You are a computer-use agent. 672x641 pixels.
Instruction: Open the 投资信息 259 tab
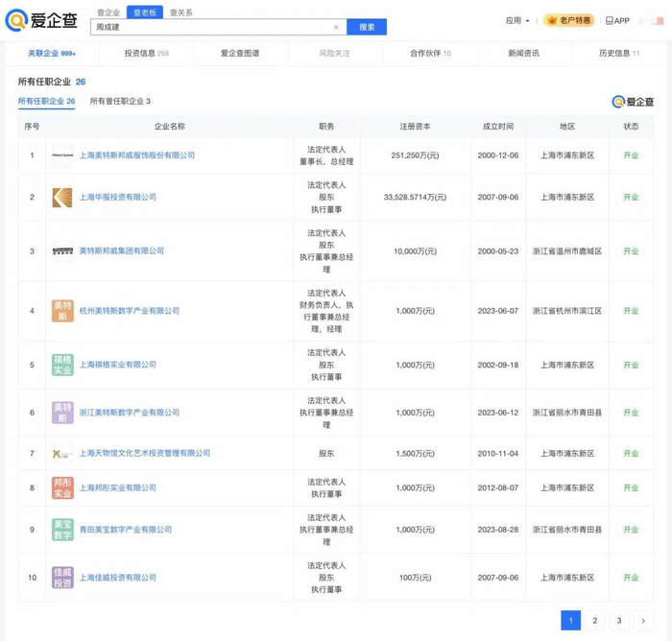[146, 54]
